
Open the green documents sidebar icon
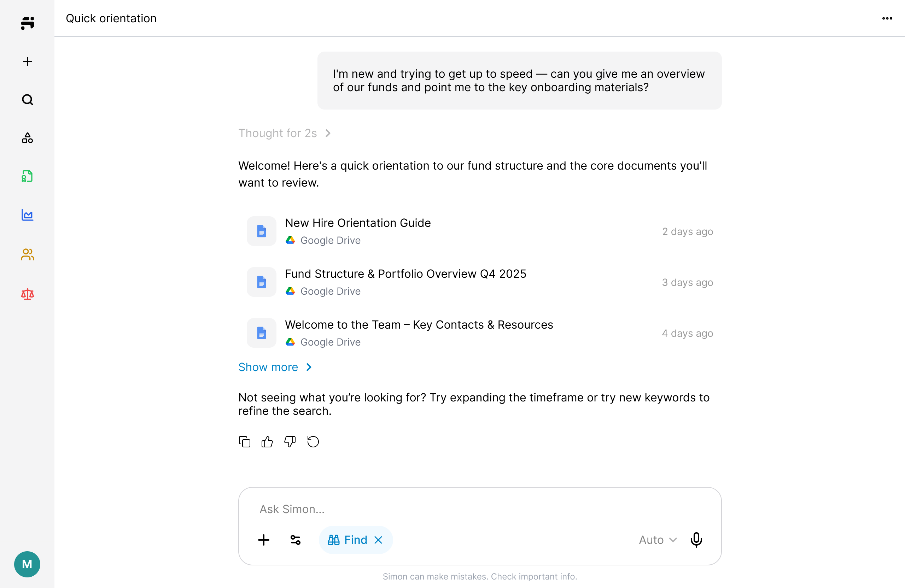pyautogui.click(x=27, y=176)
